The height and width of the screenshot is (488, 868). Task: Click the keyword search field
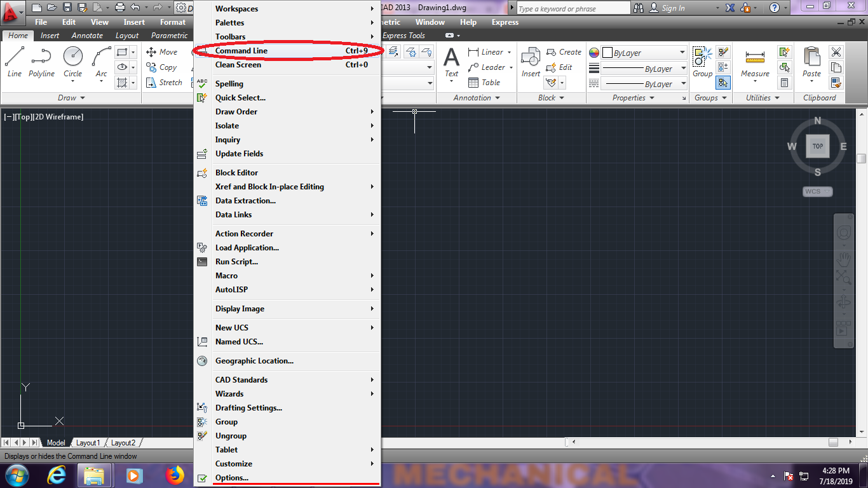point(572,8)
